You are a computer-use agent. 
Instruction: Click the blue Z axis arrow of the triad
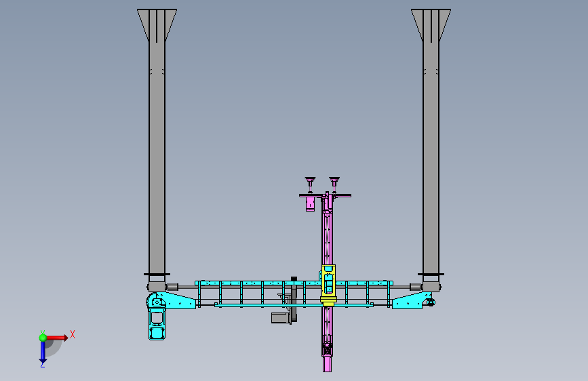coord(43,352)
